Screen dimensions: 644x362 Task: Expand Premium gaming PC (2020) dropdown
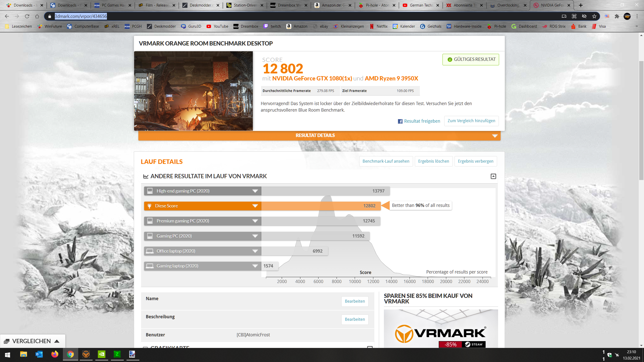255,221
